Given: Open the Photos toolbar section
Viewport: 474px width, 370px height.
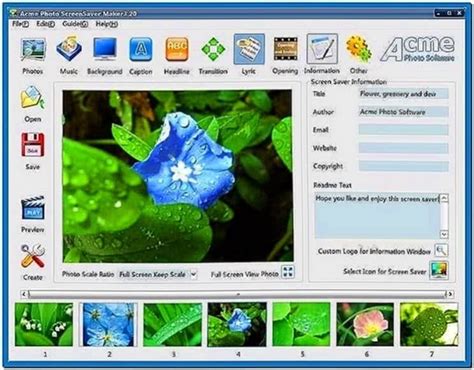Looking at the screenshot, I should tap(33, 50).
